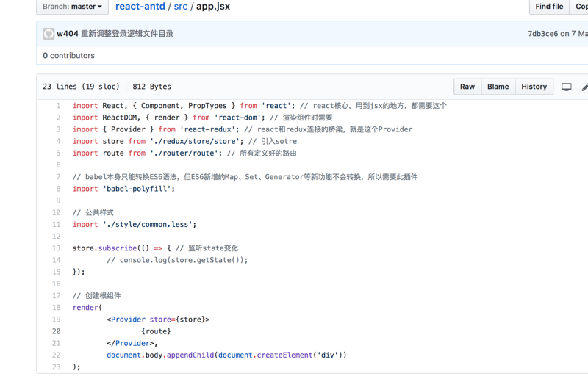Open the Branch: master dropdown
This screenshot has height=379, width=588.
click(72, 7)
